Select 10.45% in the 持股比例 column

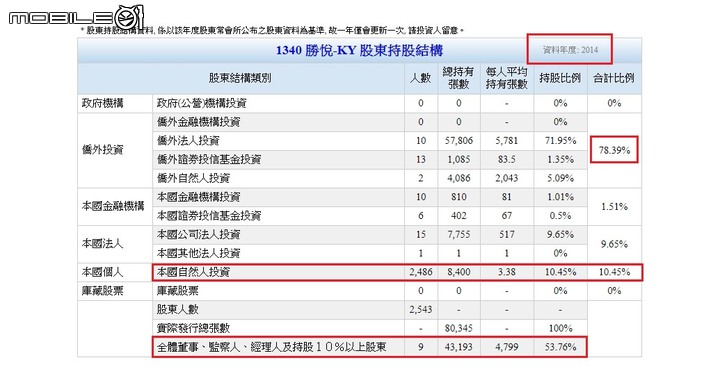(x=560, y=272)
